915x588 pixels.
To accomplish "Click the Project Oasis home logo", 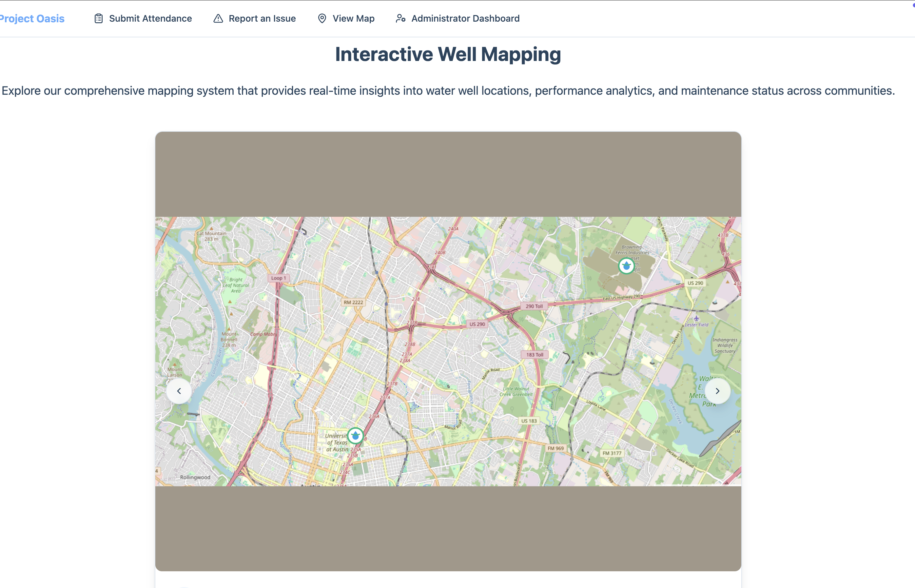I will pos(32,18).
